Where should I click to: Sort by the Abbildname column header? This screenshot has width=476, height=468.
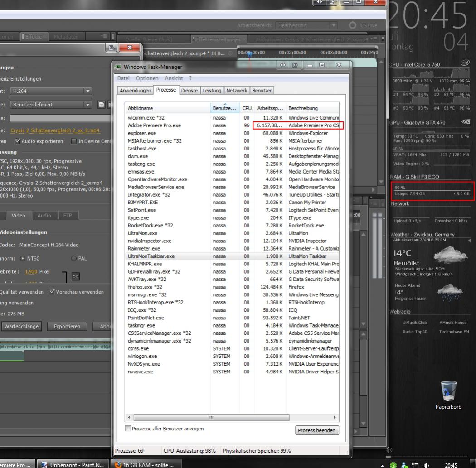(x=168, y=108)
